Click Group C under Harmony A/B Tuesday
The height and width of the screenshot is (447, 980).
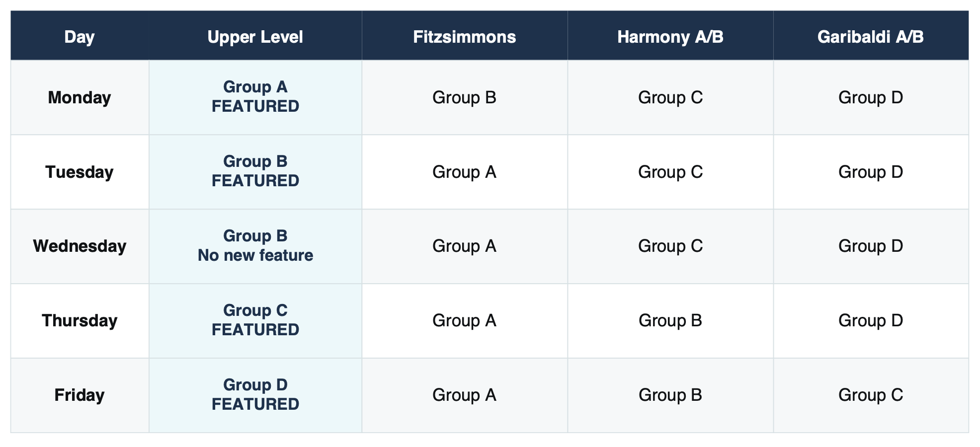coord(670,172)
